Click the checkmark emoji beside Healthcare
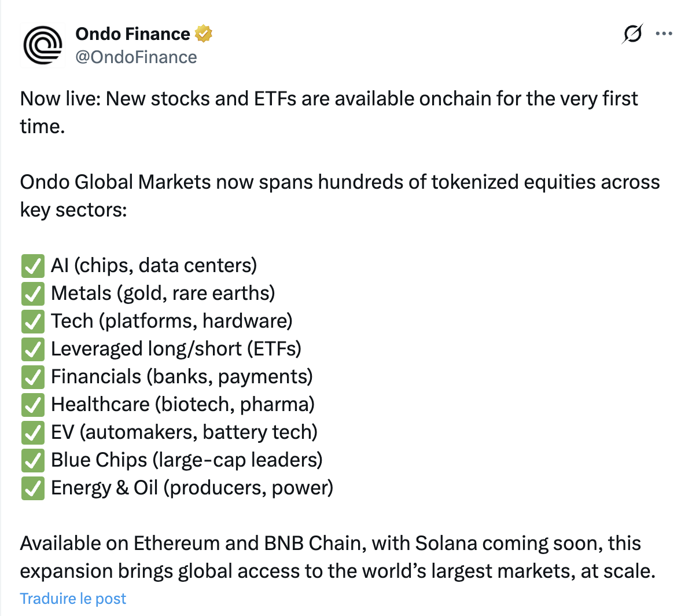Screen dimensions: 692x616 (x=33, y=405)
